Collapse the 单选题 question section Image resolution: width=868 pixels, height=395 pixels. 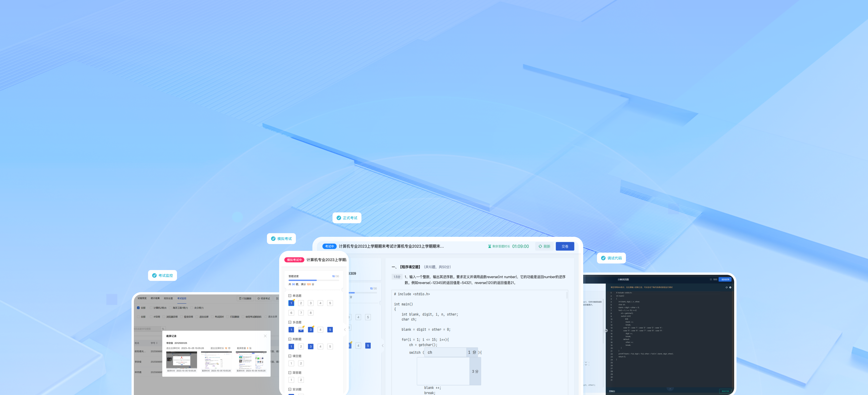290,296
